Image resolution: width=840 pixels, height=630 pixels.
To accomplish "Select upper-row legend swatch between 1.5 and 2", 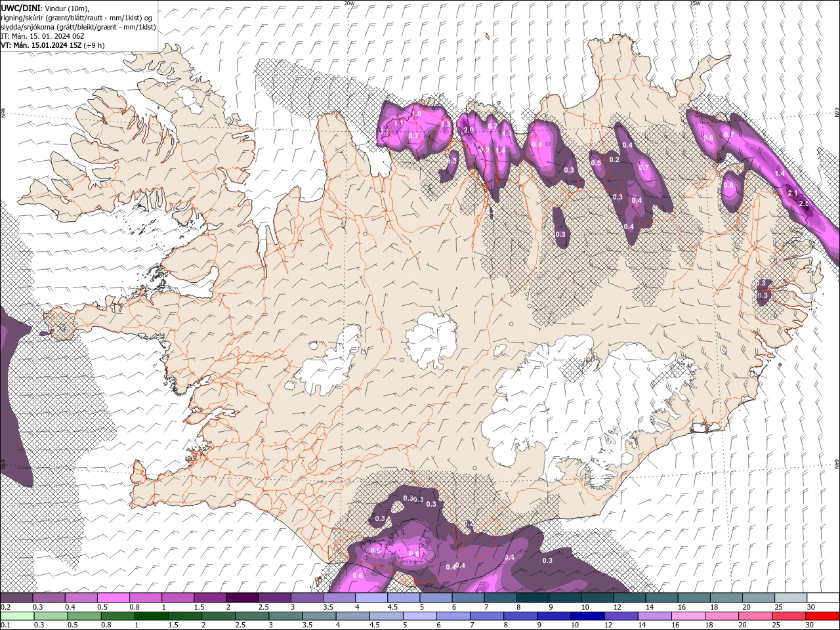I will coord(209,598).
